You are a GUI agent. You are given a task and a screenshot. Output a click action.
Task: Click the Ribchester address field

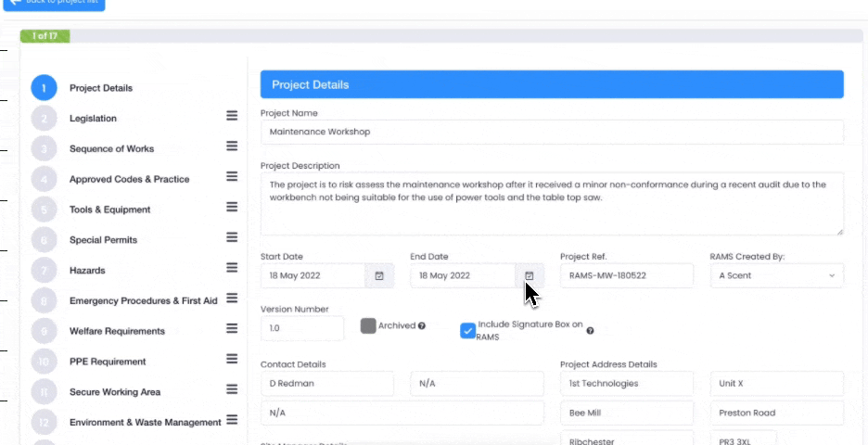[627, 438]
